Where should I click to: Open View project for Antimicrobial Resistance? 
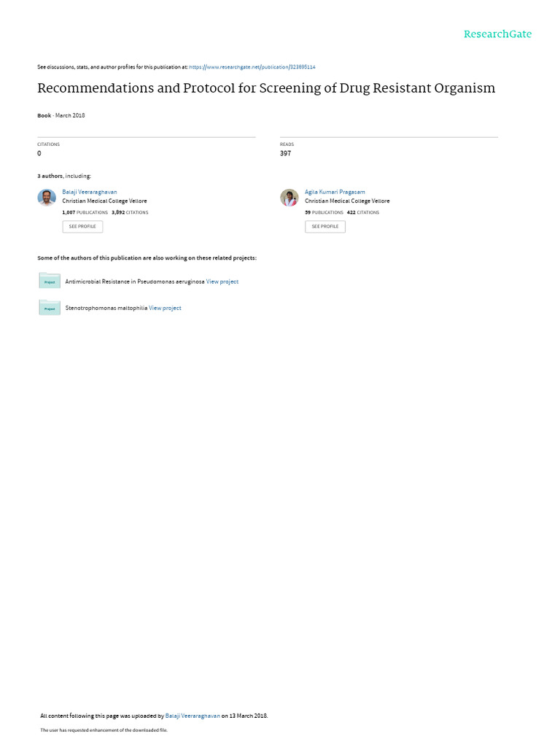pyautogui.click(x=222, y=282)
